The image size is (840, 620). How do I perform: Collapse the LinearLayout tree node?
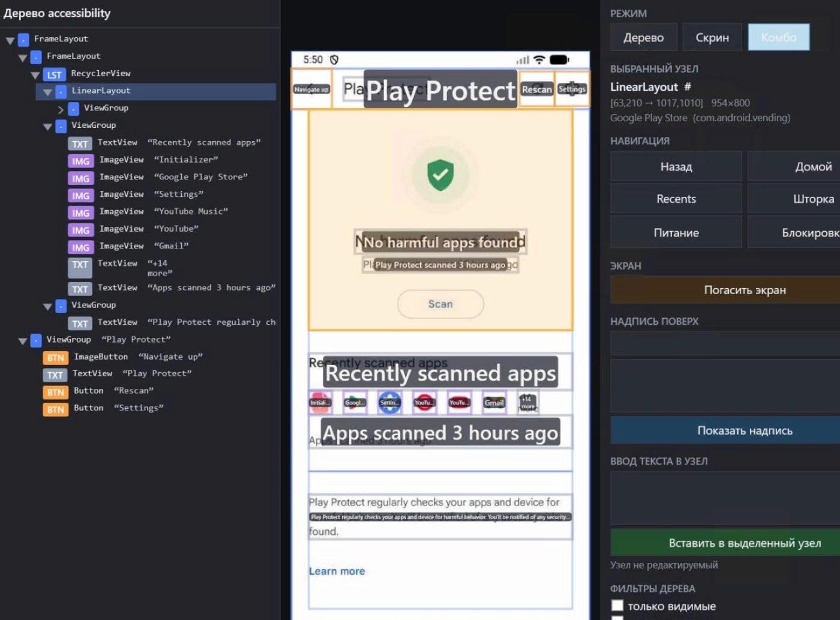(48, 92)
